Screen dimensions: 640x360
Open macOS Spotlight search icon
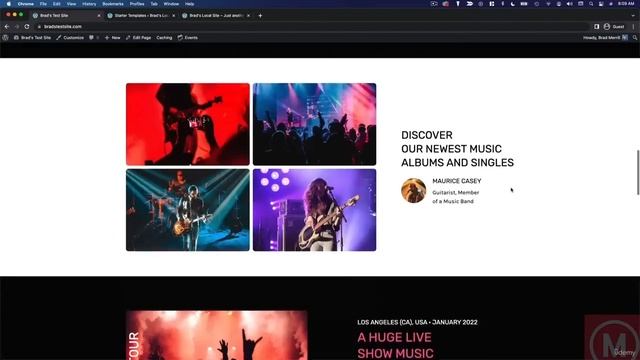coord(591,4)
